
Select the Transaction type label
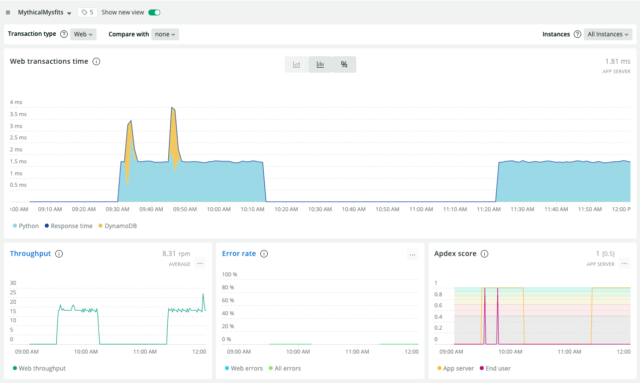[x=32, y=34]
